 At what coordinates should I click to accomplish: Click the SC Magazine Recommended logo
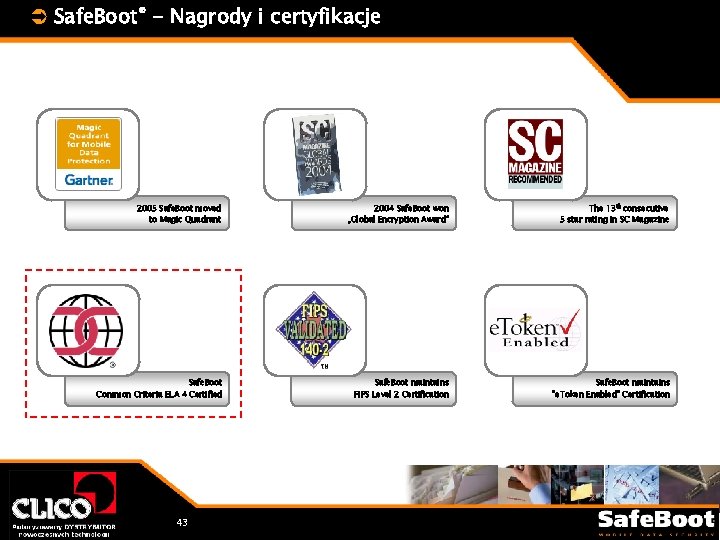[x=535, y=153]
